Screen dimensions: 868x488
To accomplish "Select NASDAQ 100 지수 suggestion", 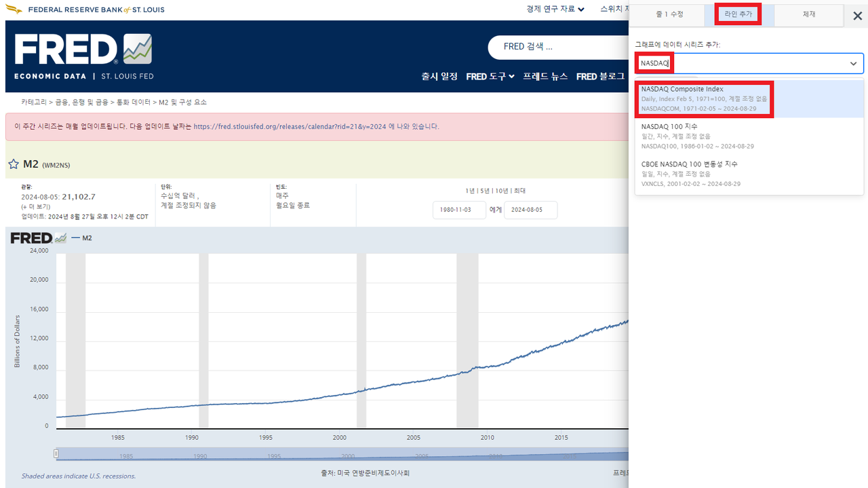I will (749, 136).
